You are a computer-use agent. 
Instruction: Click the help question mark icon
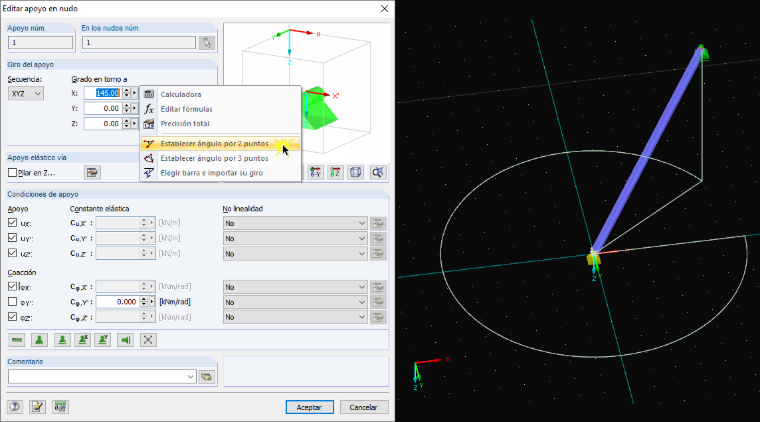tap(15, 406)
